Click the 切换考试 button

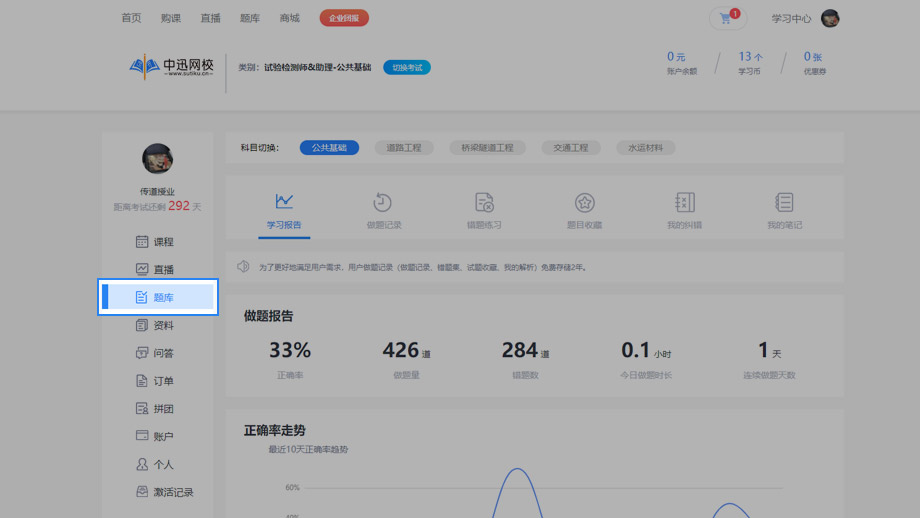pos(407,67)
